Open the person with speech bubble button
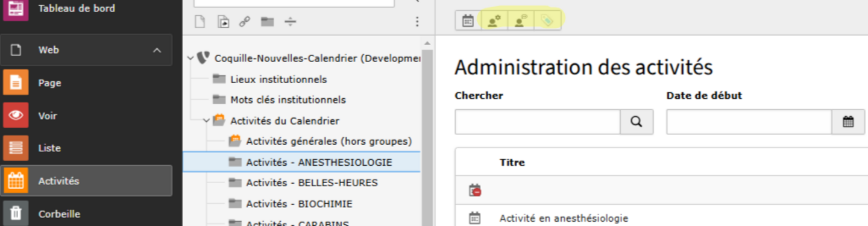The height and width of the screenshot is (226, 868). pyautogui.click(x=521, y=21)
